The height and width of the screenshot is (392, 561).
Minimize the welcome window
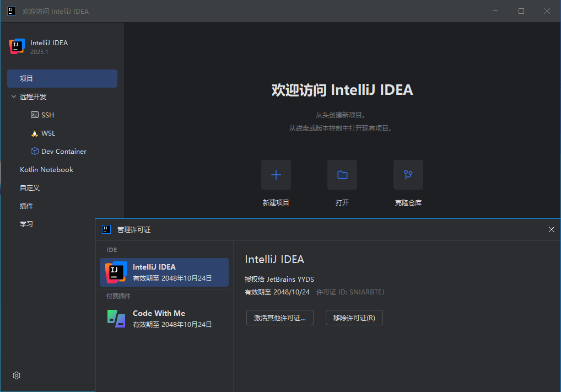coord(495,11)
